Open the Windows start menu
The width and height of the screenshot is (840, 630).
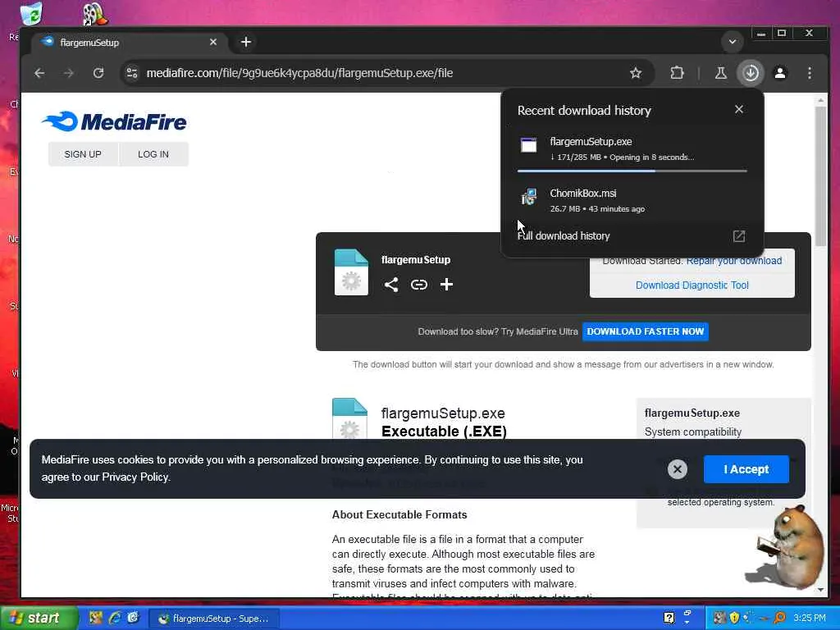coord(38,619)
